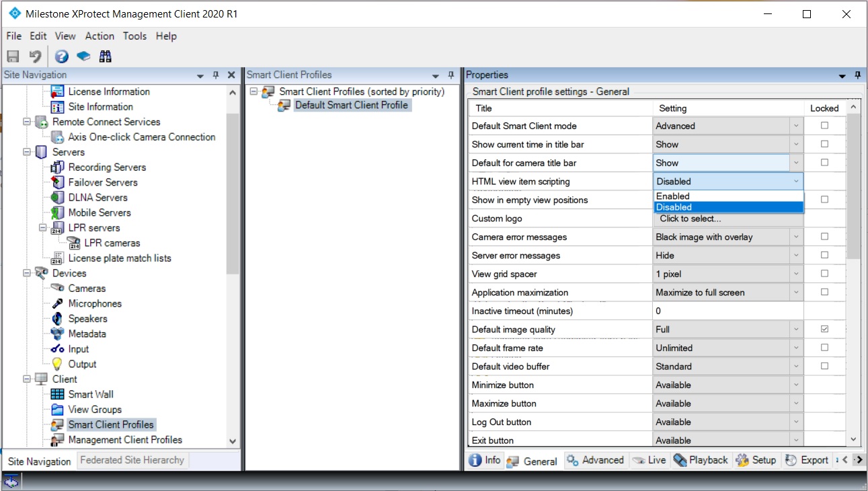Save changes using the Save toolbar icon
The height and width of the screenshot is (491, 868).
12,56
